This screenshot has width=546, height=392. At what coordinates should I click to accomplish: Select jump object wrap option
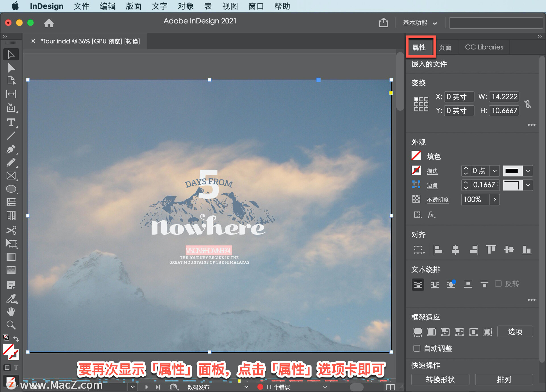click(468, 284)
